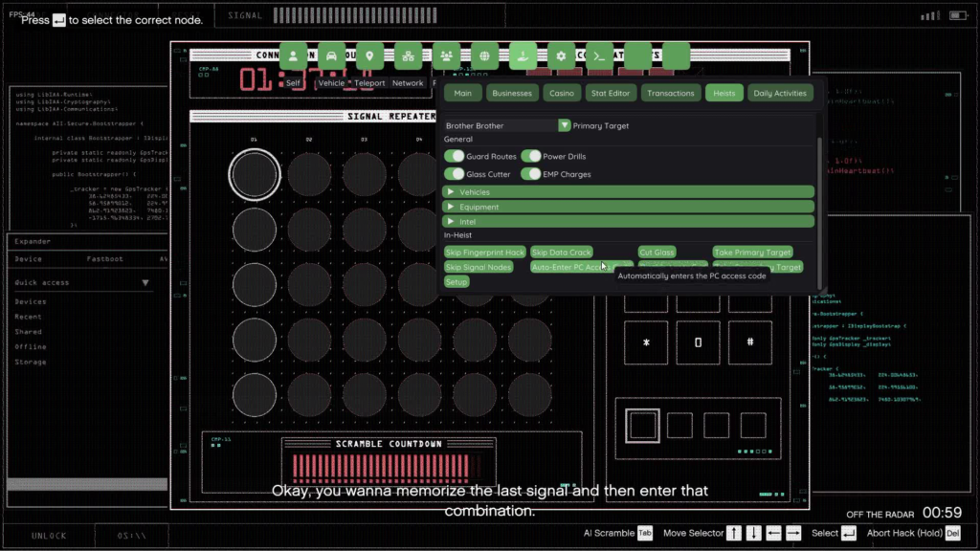980x551 pixels.
Task: Click the Fastboot column label
Action: pos(105,258)
